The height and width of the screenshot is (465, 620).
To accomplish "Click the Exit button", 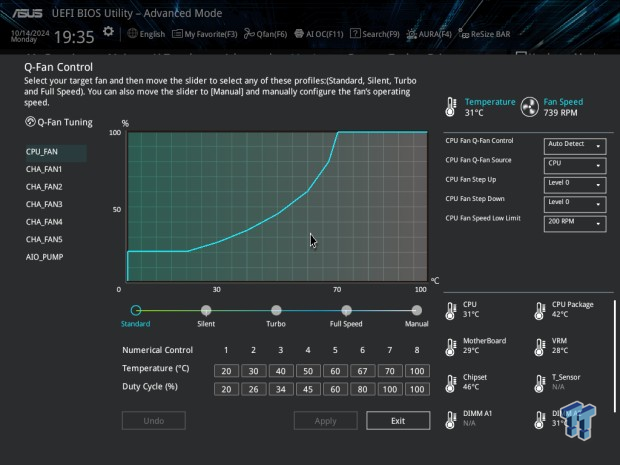I will tap(397, 421).
